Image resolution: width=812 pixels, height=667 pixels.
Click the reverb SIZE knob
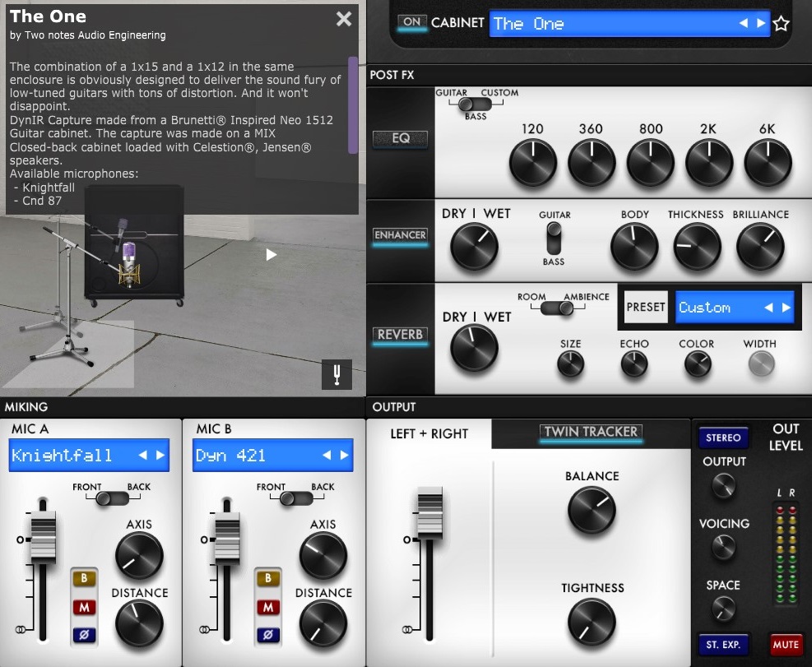point(570,364)
